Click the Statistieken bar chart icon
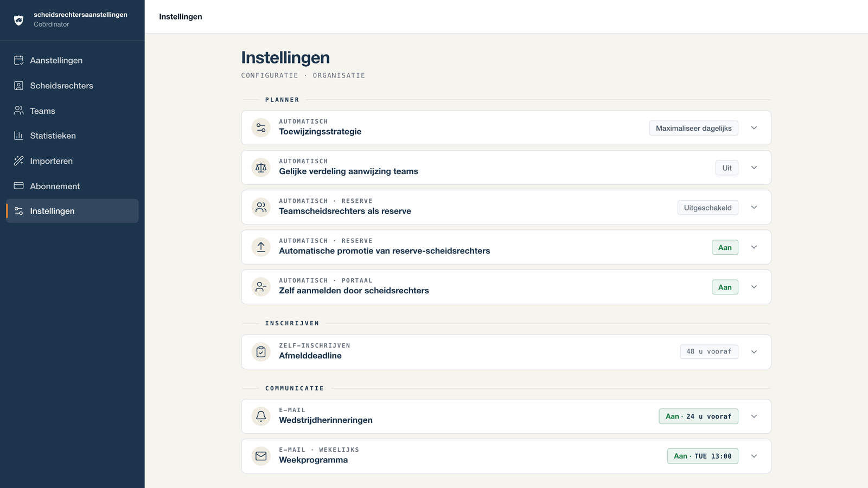 (x=18, y=136)
